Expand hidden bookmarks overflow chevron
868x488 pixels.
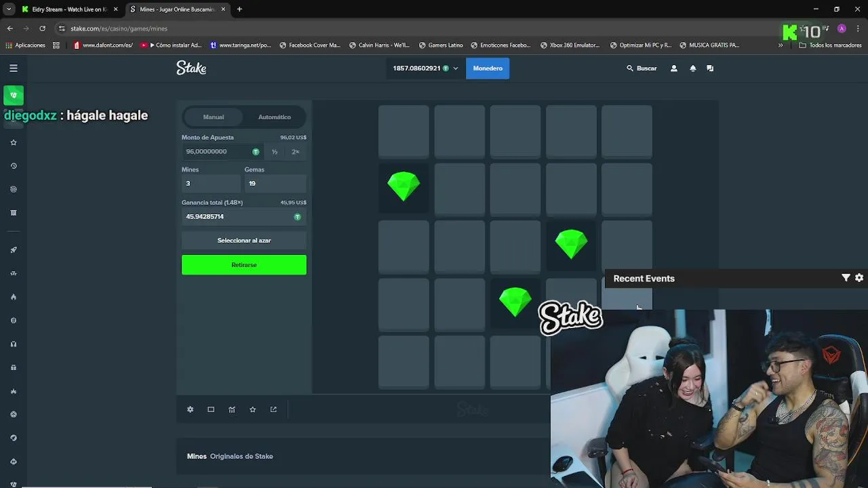[781, 45]
